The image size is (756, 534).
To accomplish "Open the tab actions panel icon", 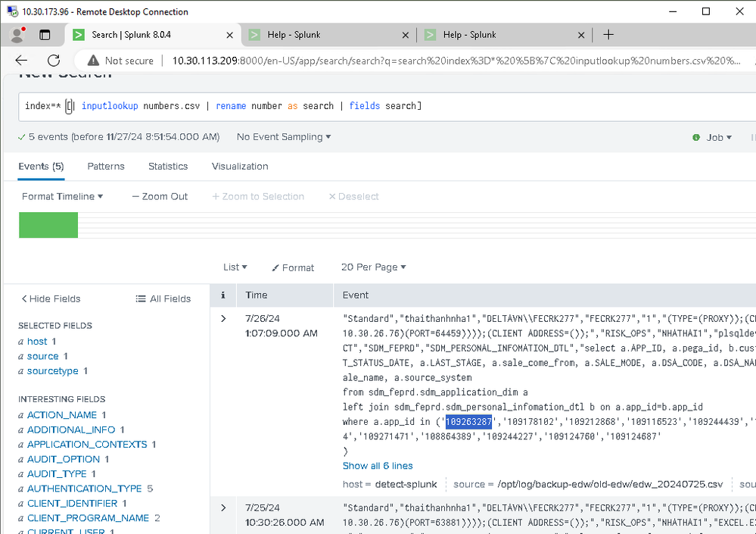I will point(45,35).
